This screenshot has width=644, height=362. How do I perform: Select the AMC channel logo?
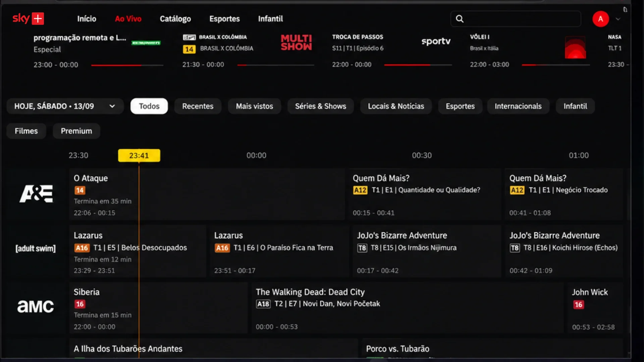(36, 306)
